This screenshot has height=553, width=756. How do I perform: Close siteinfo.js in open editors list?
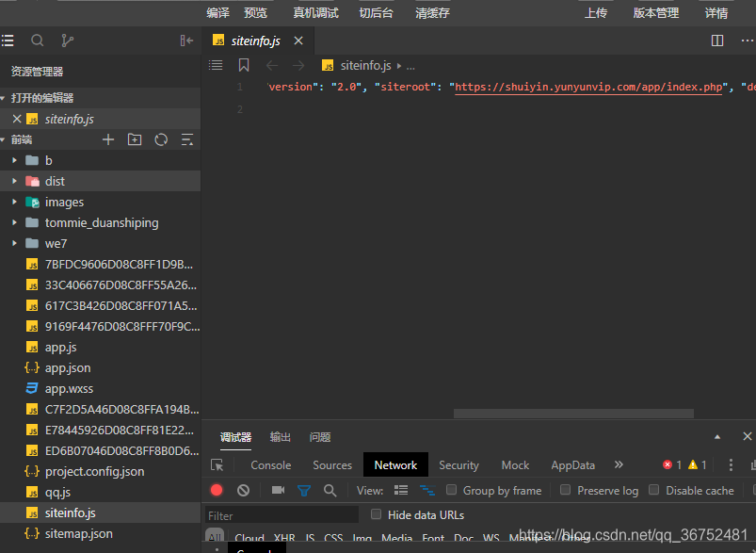pos(17,119)
